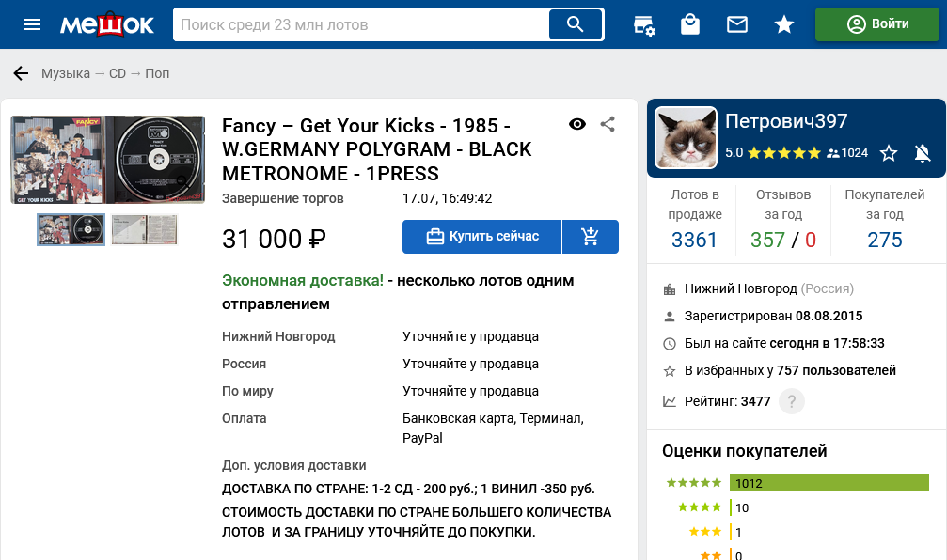
Task: Click 275 buyers per year value
Action: pyautogui.click(x=885, y=241)
